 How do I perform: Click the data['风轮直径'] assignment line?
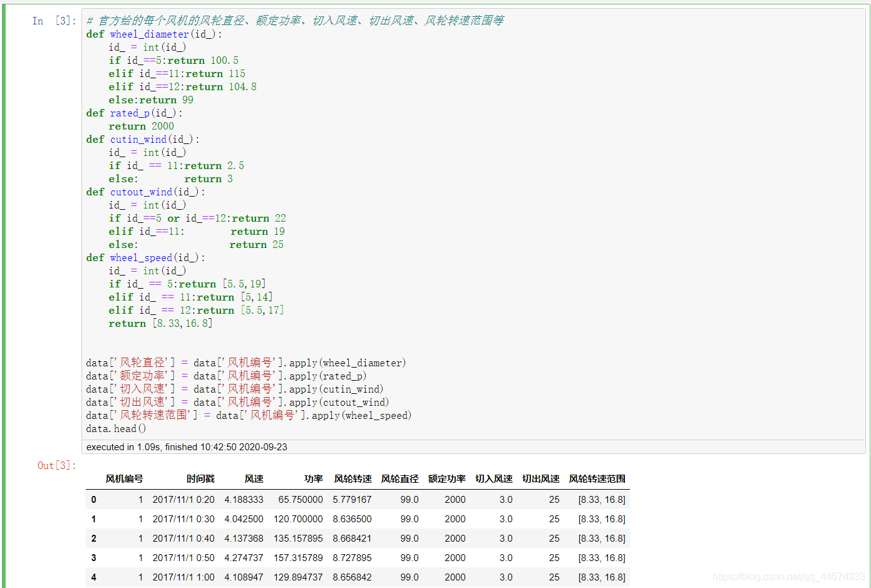click(x=246, y=363)
